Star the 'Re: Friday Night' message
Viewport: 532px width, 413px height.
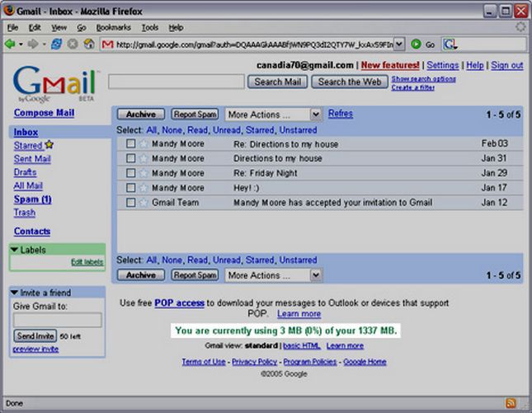point(144,173)
